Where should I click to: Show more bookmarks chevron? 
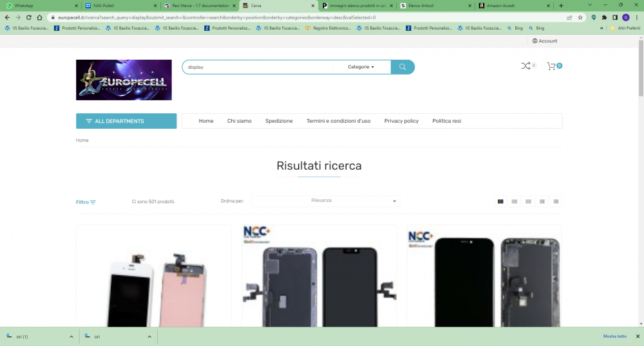pos(601,28)
